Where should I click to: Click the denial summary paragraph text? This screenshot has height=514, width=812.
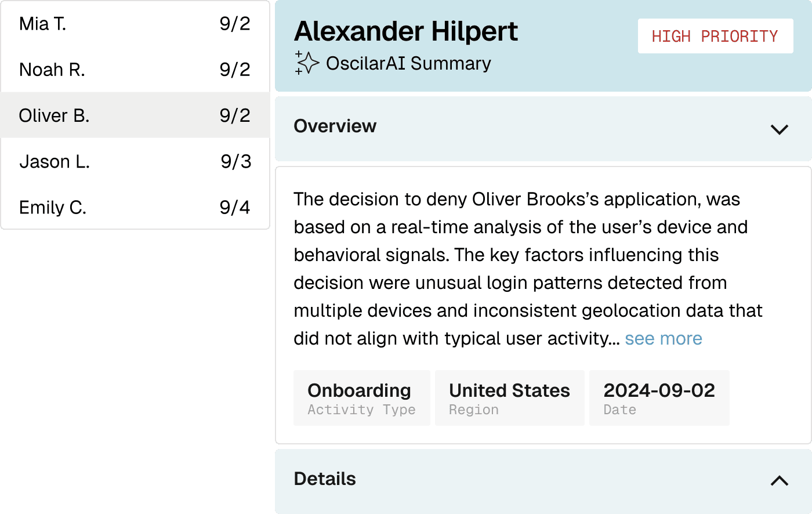(x=528, y=269)
